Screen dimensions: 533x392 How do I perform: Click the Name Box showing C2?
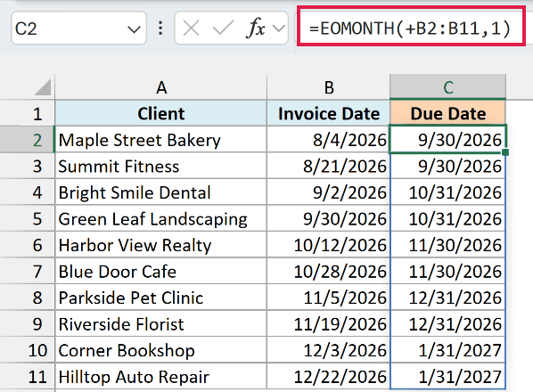click(x=78, y=29)
